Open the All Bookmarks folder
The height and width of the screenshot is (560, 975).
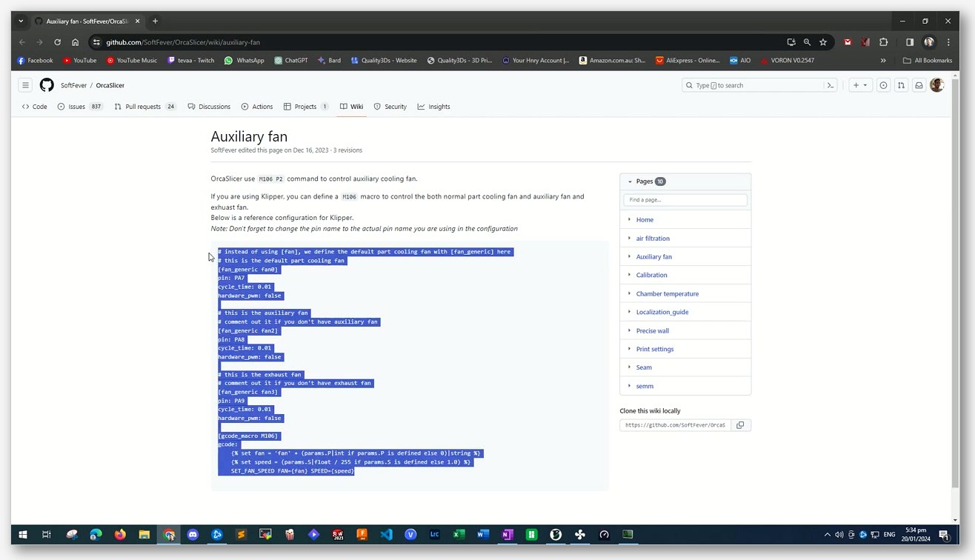(x=928, y=61)
